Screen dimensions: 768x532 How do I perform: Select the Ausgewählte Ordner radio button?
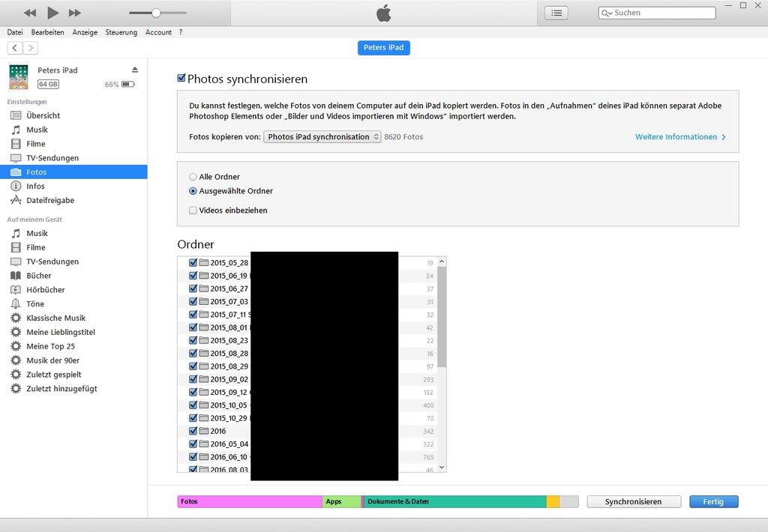tap(193, 191)
